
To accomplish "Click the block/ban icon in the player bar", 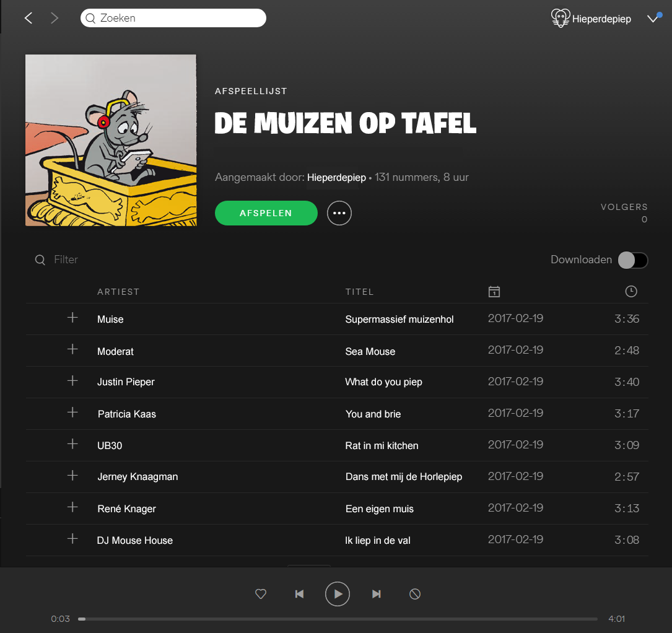I will 414,593.
